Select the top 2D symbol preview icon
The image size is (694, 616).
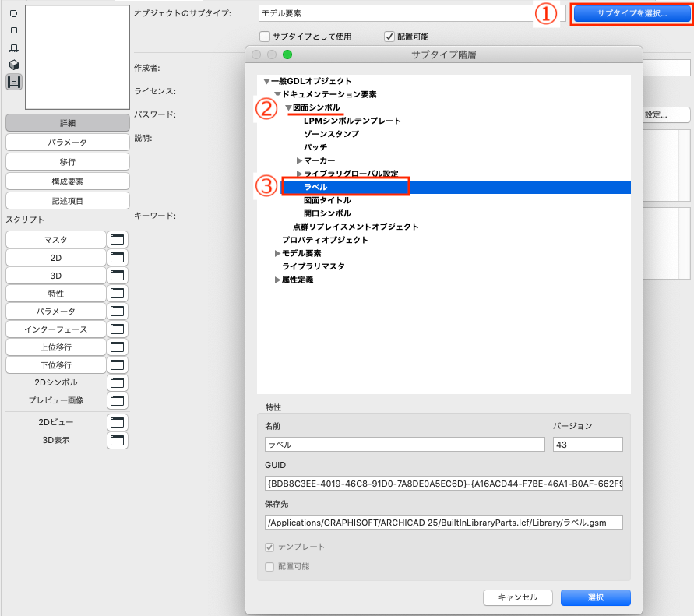click(x=14, y=14)
